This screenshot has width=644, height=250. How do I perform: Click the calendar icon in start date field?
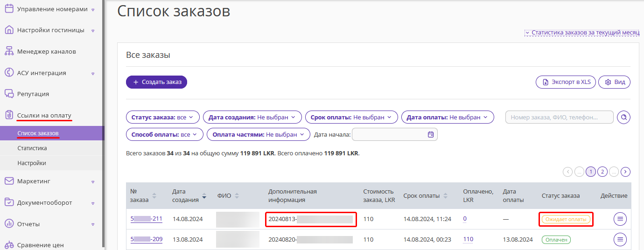431,135
